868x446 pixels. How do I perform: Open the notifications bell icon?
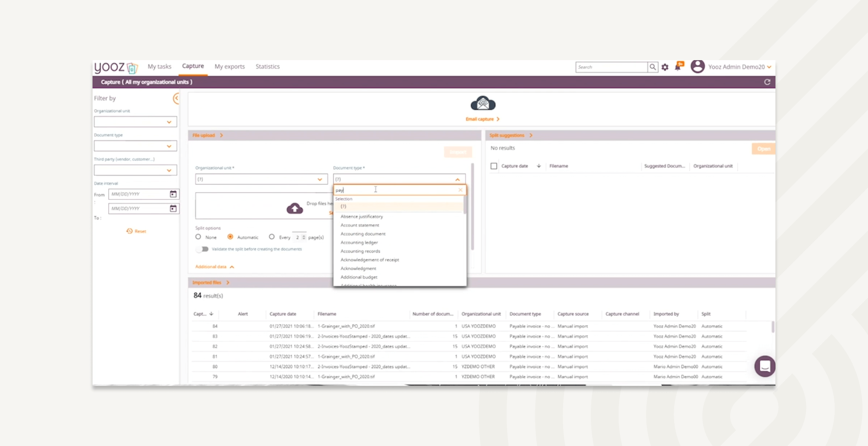[x=679, y=66]
